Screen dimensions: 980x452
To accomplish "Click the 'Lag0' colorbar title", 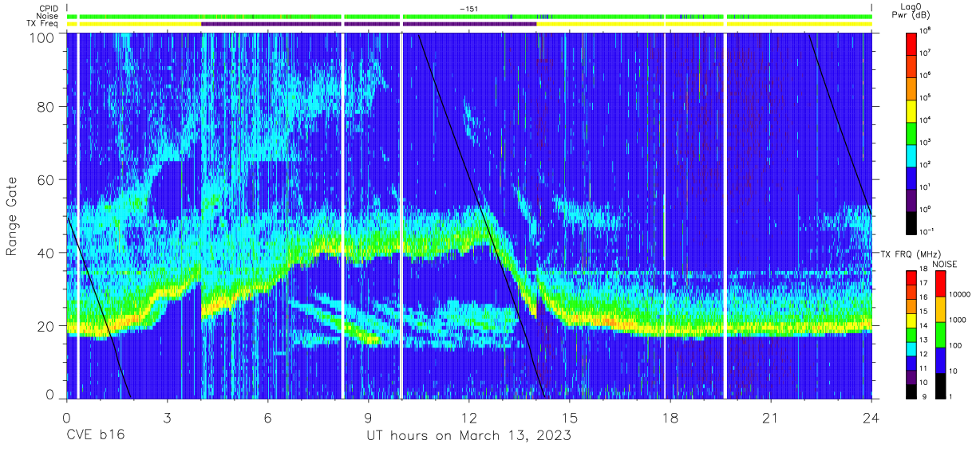I will point(911,6).
